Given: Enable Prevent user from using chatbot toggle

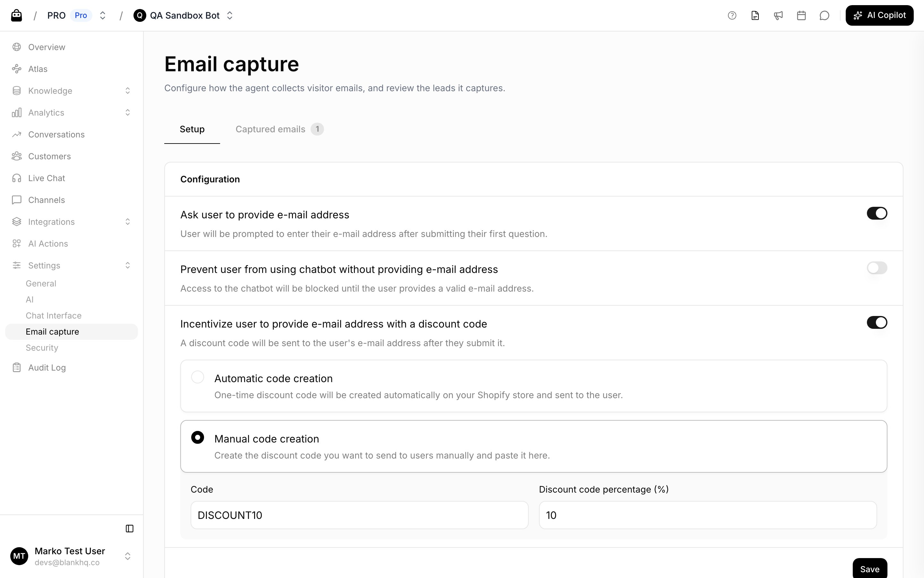Looking at the screenshot, I should (877, 268).
